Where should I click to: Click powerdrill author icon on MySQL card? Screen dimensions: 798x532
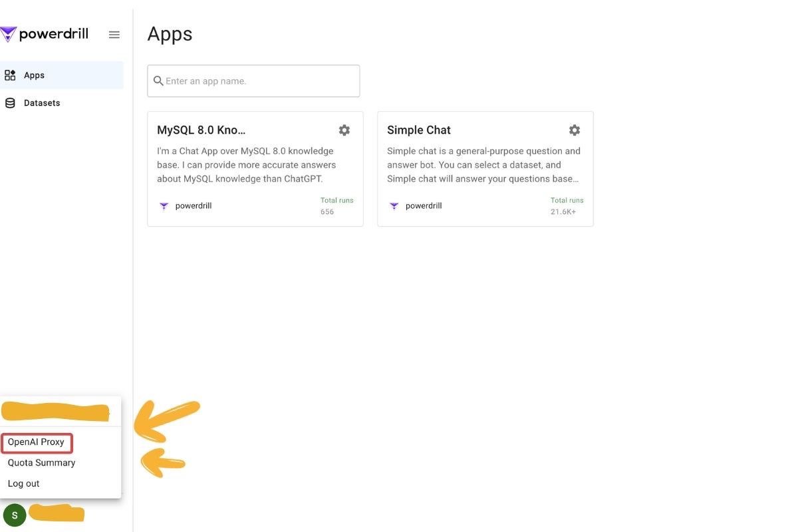(x=164, y=206)
